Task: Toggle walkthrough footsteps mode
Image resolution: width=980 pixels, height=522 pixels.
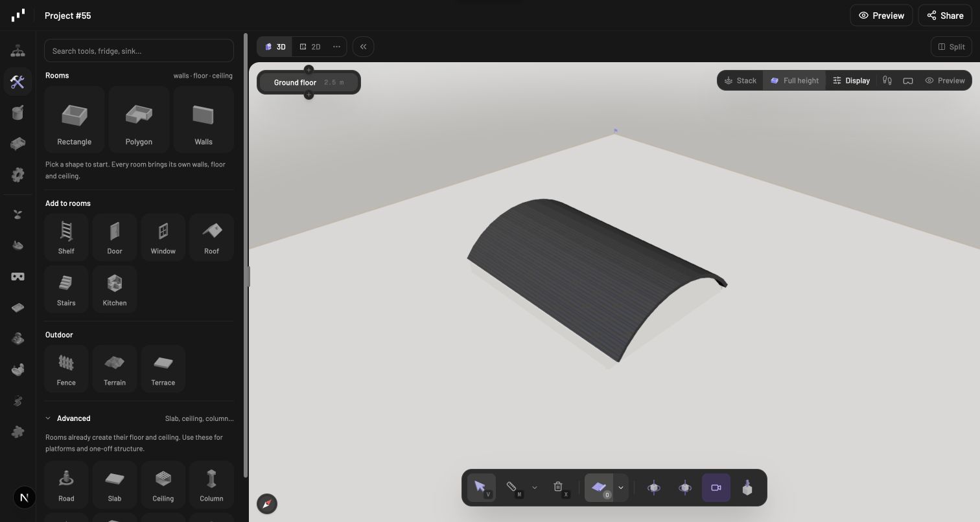Action: tap(887, 81)
